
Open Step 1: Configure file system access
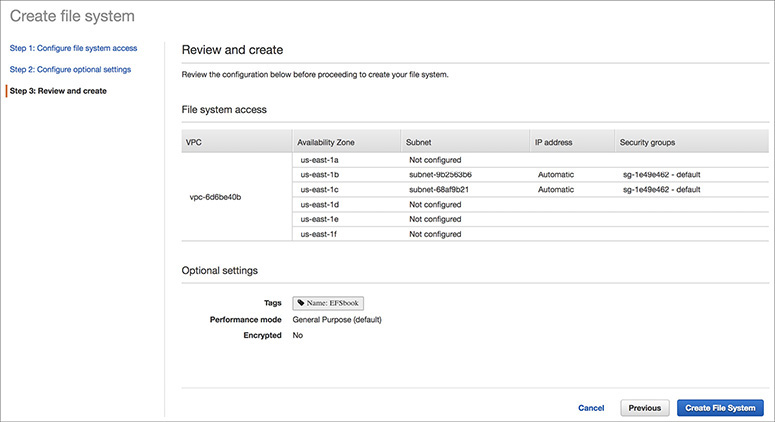tap(73, 48)
